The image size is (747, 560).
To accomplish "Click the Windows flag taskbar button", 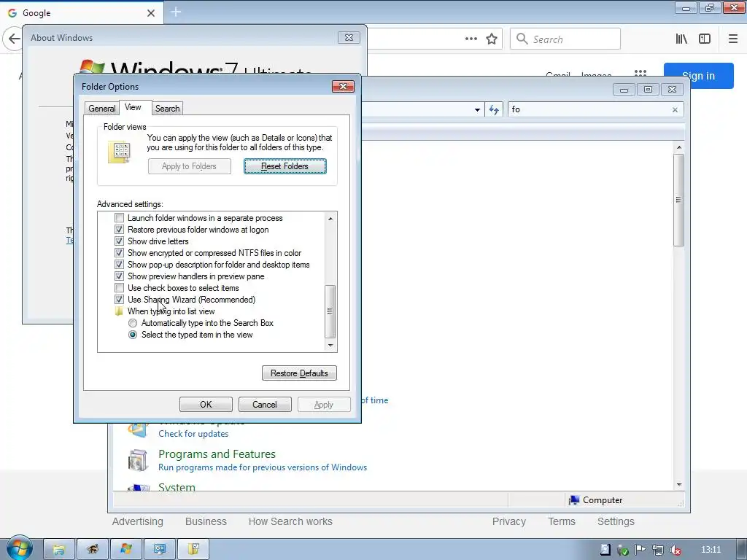I will 125,549.
